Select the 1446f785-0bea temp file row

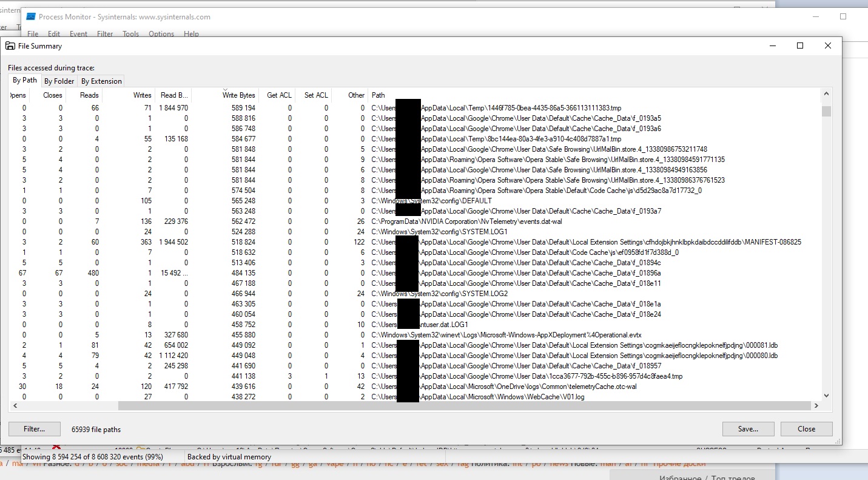point(414,108)
